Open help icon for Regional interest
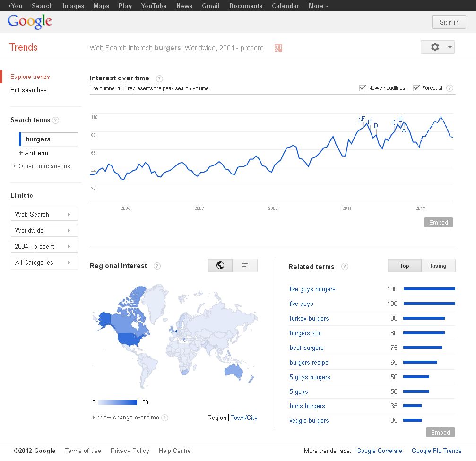The width and height of the screenshot is (476, 461). point(157,266)
